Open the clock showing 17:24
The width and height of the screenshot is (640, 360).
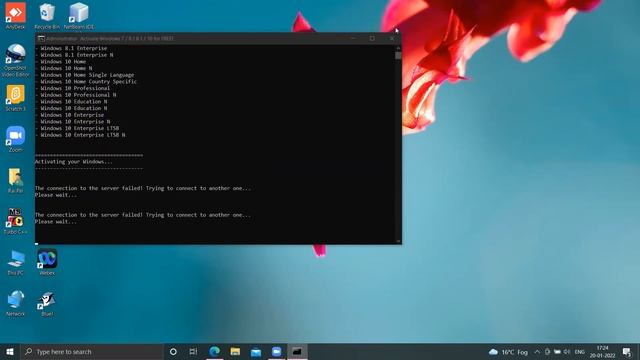pos(602,352)
